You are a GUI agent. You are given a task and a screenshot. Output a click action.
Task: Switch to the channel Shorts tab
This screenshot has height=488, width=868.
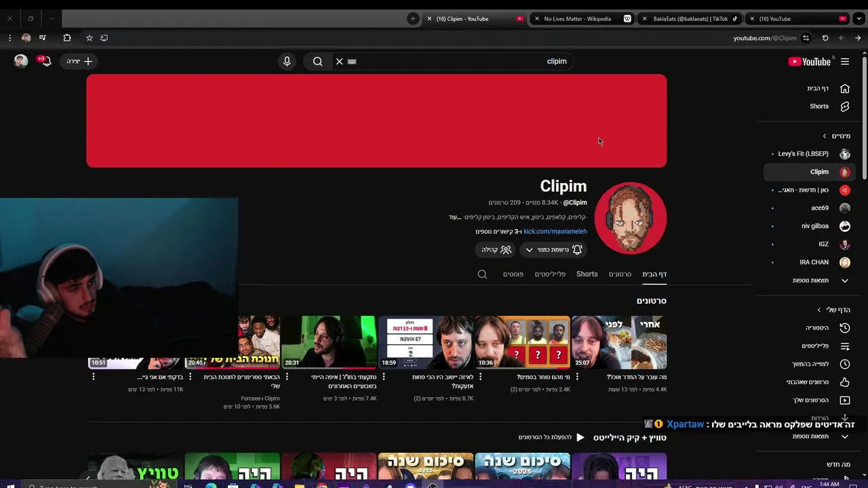pyautogui.click(x=587, y=274)
